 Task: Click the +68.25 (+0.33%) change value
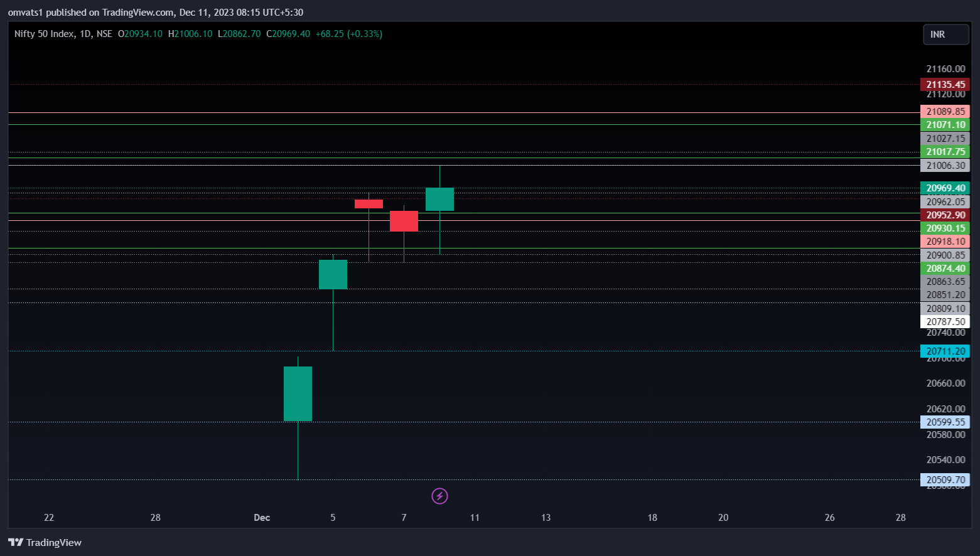pyautogui.click(x=349, y=34)
